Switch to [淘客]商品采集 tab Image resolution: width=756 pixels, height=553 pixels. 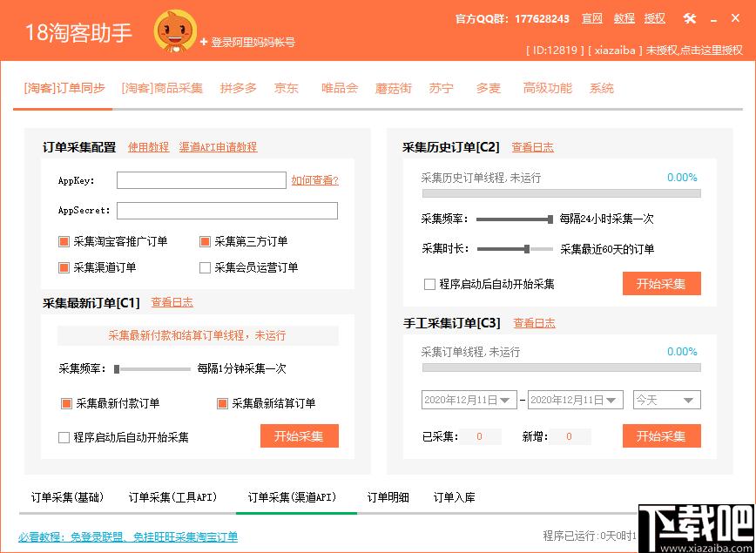click(161, 89)
